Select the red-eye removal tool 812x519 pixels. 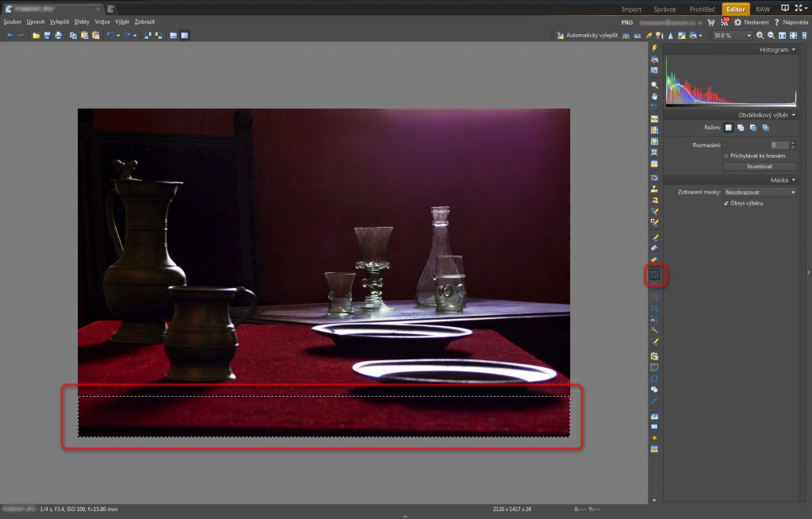654,178
